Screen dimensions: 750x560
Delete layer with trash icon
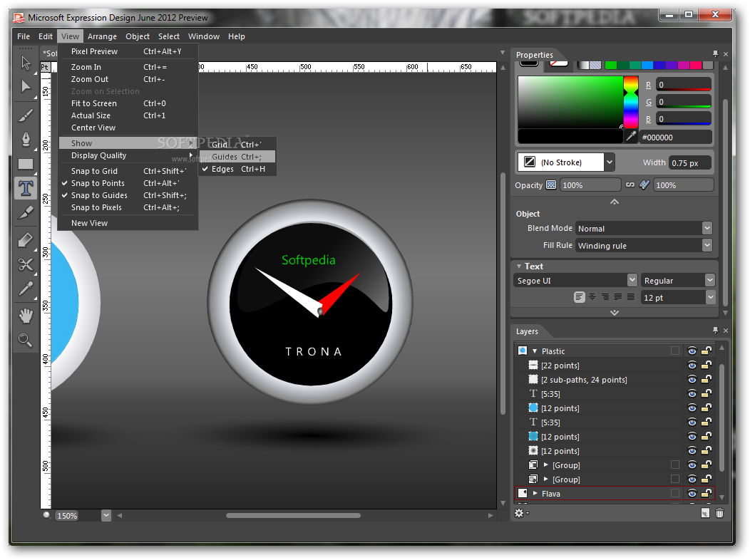point(719,513)
